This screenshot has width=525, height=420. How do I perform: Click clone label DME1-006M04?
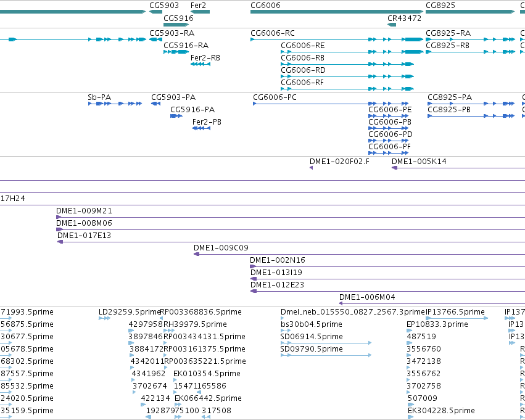click(367, 297)
